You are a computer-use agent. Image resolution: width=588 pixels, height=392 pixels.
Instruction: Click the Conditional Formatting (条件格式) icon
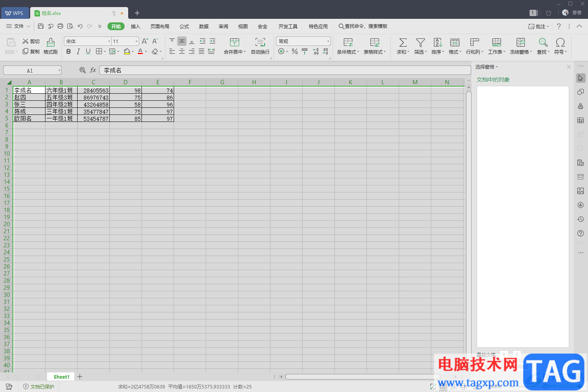pyautogui.click(x=348, y=42)
